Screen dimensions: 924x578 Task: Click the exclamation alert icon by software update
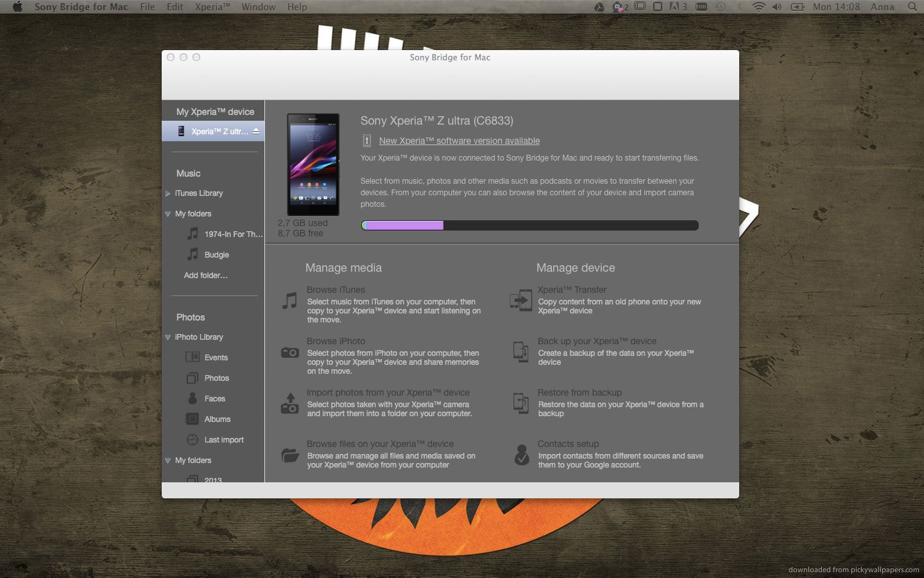367,141
